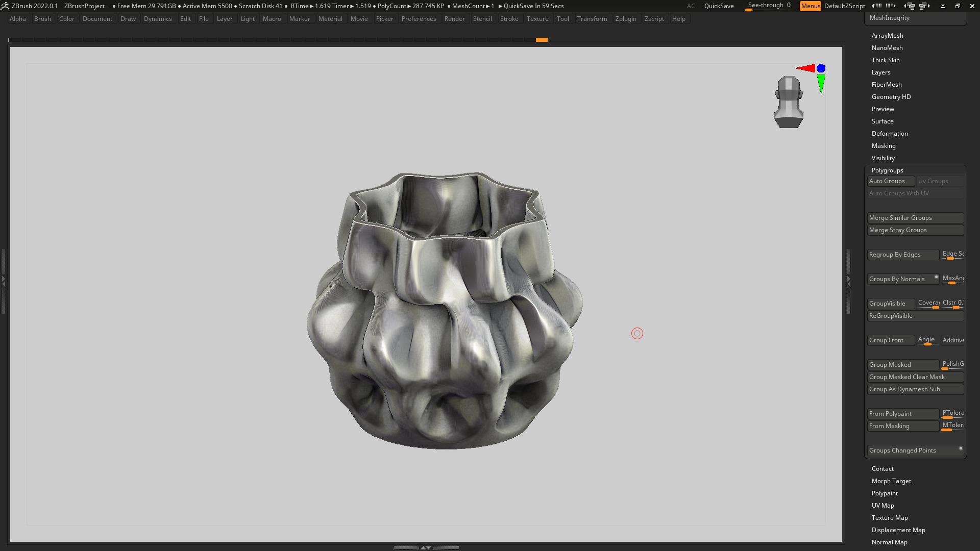Click Regroup By Edges
Screen dimensions: 980x551
(x=903, y=255)
